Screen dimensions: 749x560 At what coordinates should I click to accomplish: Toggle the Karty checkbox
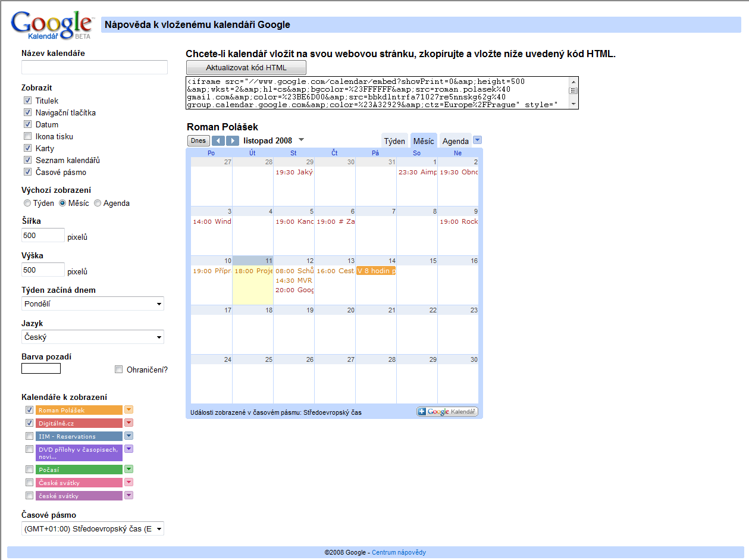27,149
